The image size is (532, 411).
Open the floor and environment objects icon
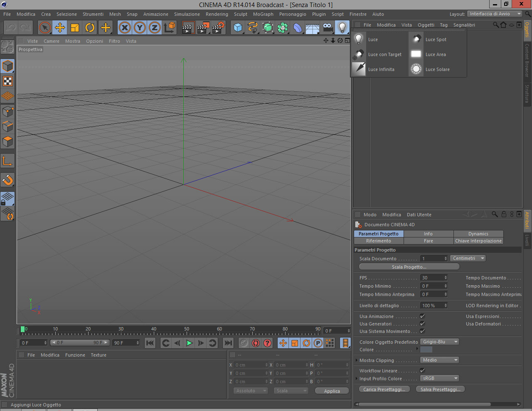coord(313,28)
